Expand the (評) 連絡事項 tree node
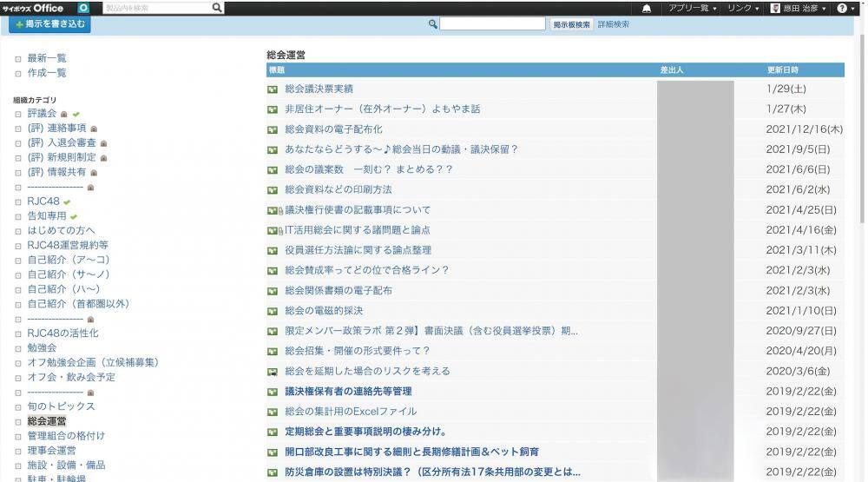Image resolution: width=868 pixels, height=482 pixels. 18,129
